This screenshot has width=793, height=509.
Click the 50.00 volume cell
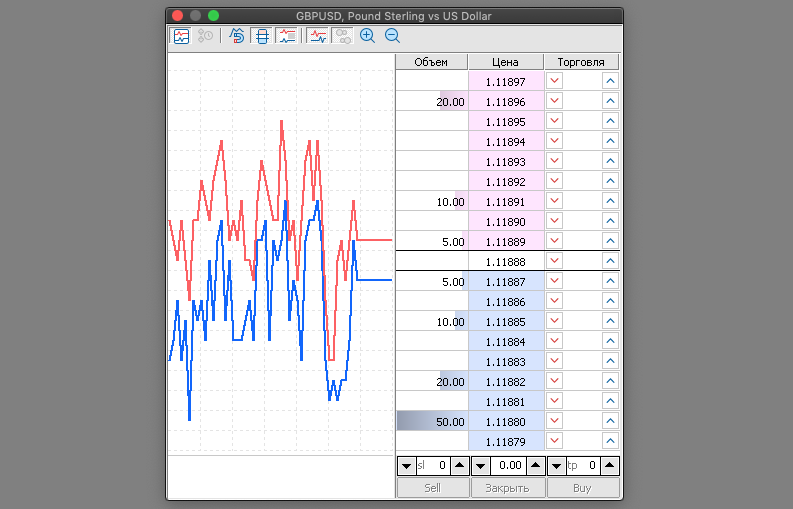coord(432,421)
